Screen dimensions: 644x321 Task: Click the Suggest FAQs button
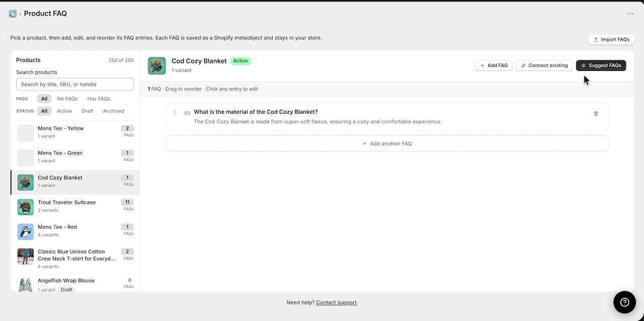click(601, 65)
